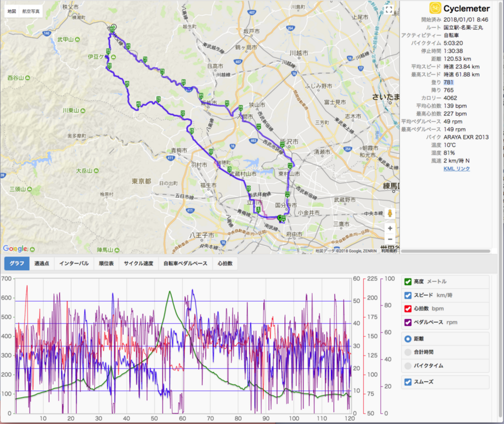Viewport: 504px width, 424px height.
Task: Toggle the 心拍数 bpm checkbox
Action: [x=408, y=309]
